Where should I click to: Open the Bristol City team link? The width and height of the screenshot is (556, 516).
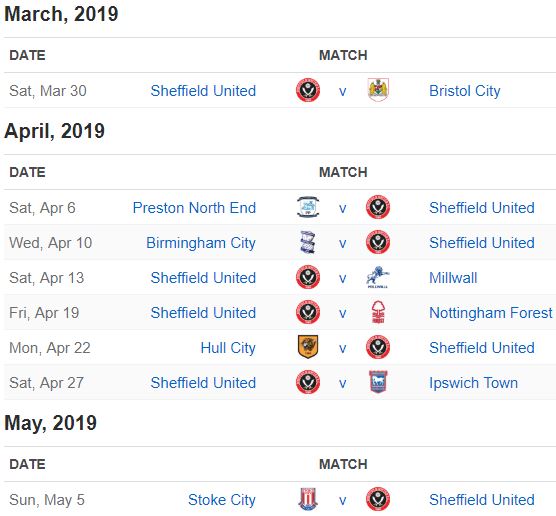pos(465,91)
